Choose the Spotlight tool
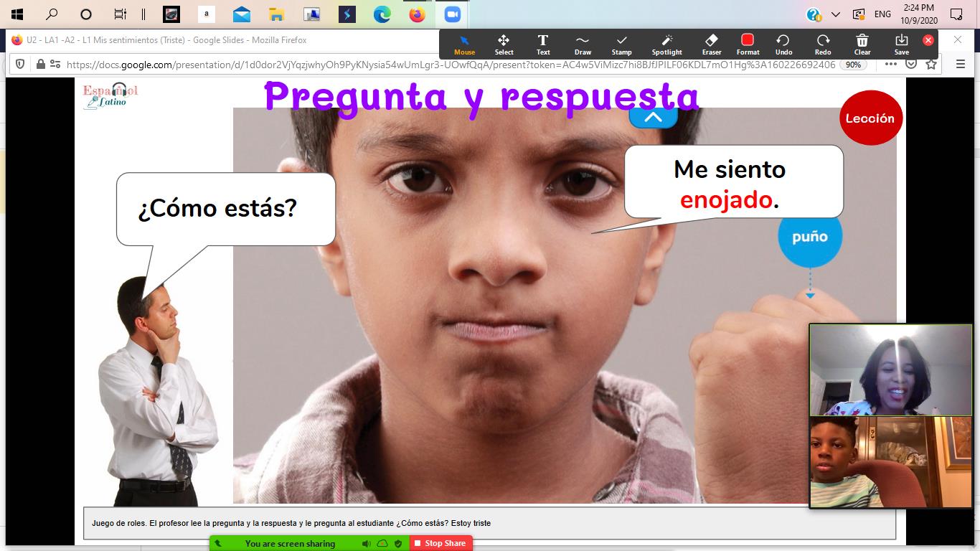980x551 pixels. point(666,44)
